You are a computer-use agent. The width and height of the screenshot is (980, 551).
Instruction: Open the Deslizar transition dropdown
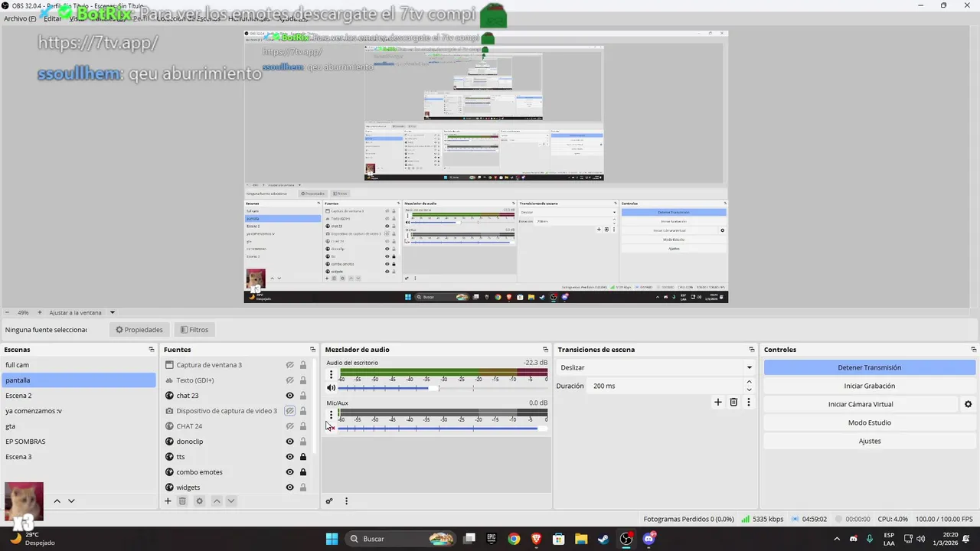tap(656, 367)
